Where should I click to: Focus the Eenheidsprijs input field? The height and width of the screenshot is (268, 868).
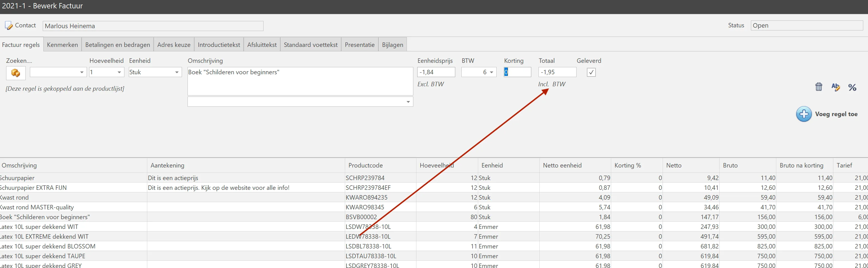[436, 72]
